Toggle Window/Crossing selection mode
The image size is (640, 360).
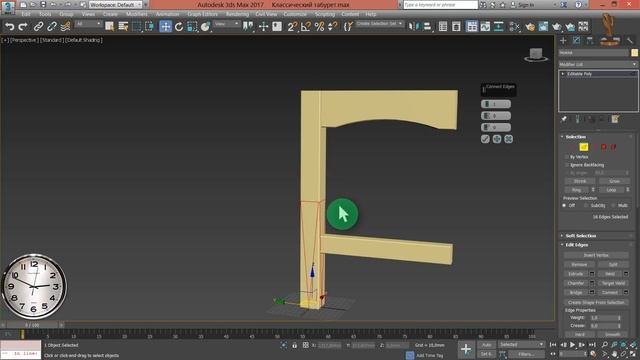[x=150, y=27]
